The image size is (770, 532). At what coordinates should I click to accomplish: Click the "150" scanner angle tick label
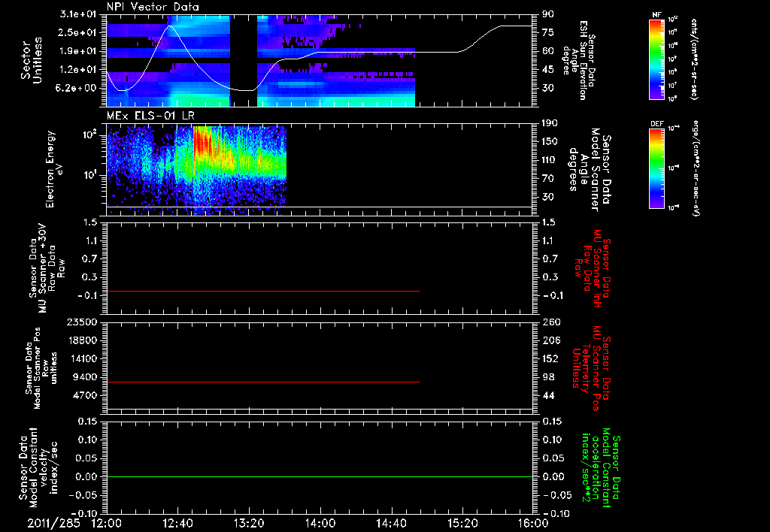tap(550, 142)
